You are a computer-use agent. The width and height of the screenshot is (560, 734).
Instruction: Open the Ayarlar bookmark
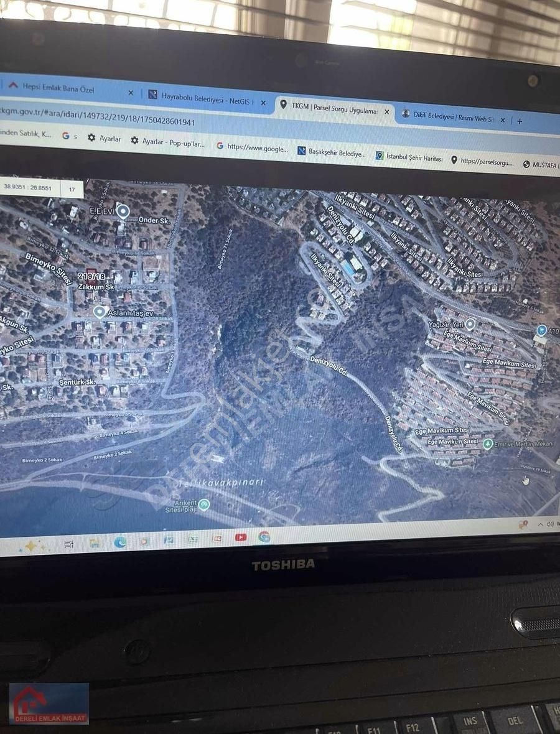pos(104,138)
